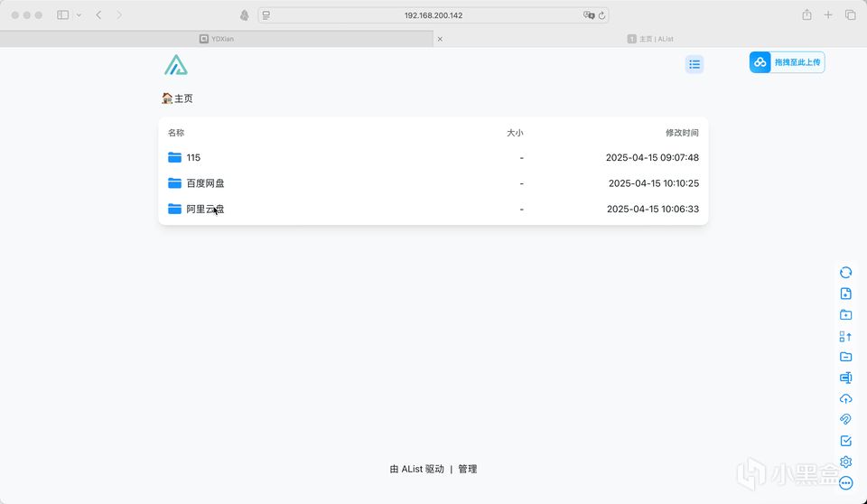867x504 pixels.
Task: Click the cloud upload icon
Action: tap(845, 399)
